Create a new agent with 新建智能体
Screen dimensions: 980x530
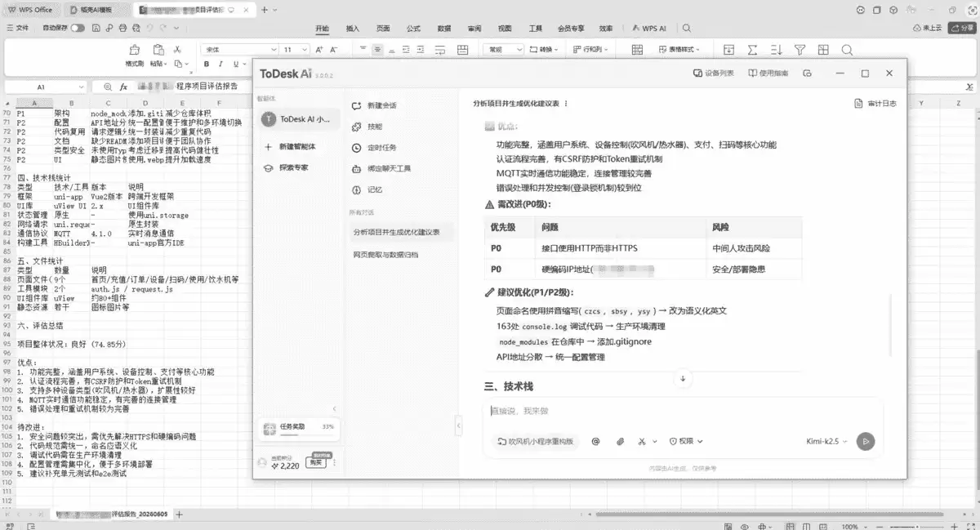(289, 146)
